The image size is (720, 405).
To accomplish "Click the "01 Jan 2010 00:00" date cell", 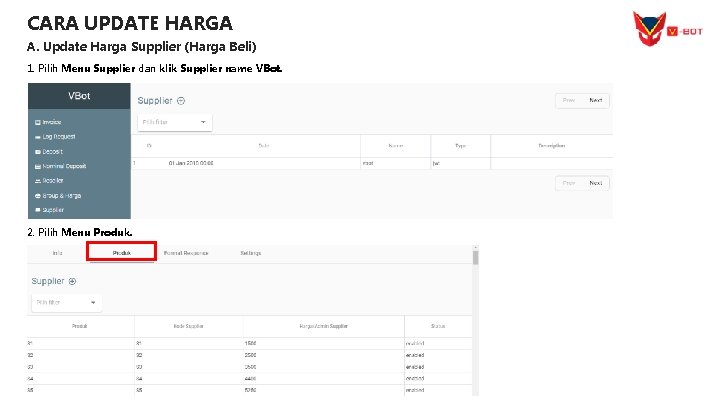I will click(x=191, y=163).
